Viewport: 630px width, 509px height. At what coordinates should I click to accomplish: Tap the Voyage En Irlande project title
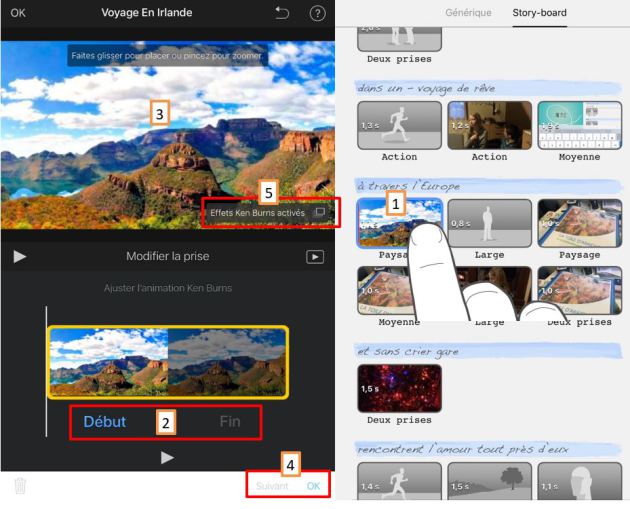click(x=147, y=13)
